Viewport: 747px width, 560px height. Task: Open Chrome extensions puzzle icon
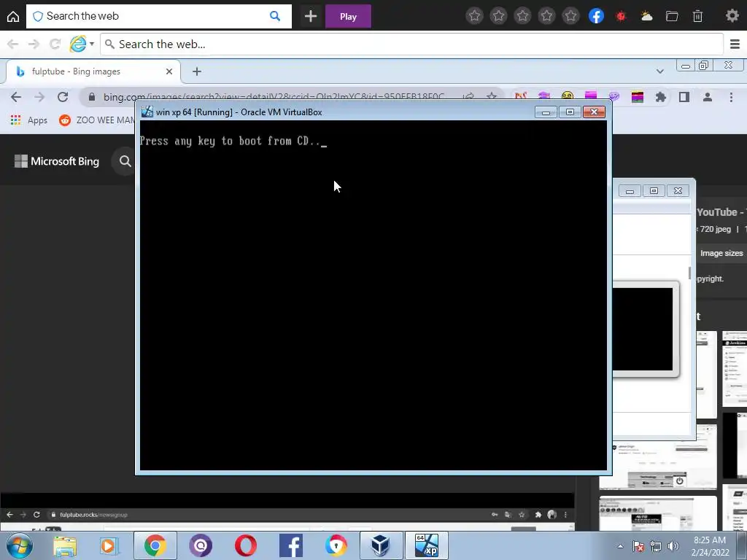pyautogui.click(x=660, y=97)
